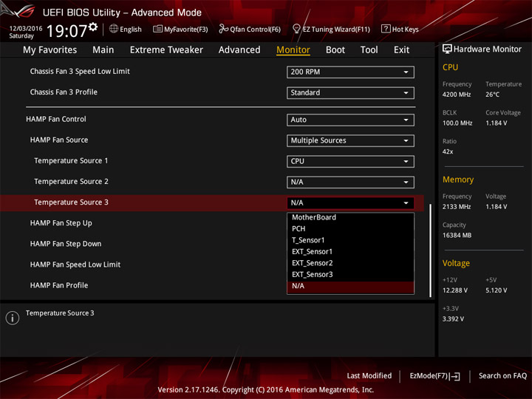Screen dimensions: 532x399
Task: Select HAMP Fan Profile row
Action: [59, 285]
